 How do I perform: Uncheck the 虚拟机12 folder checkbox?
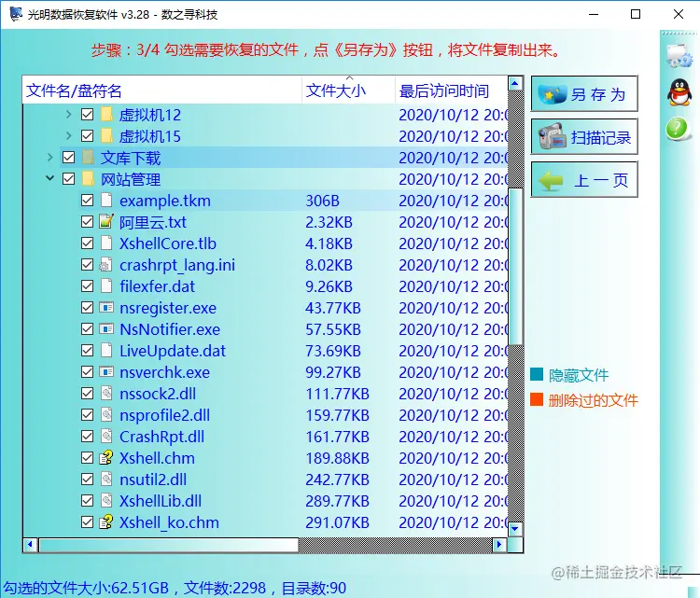pos(88,114)
